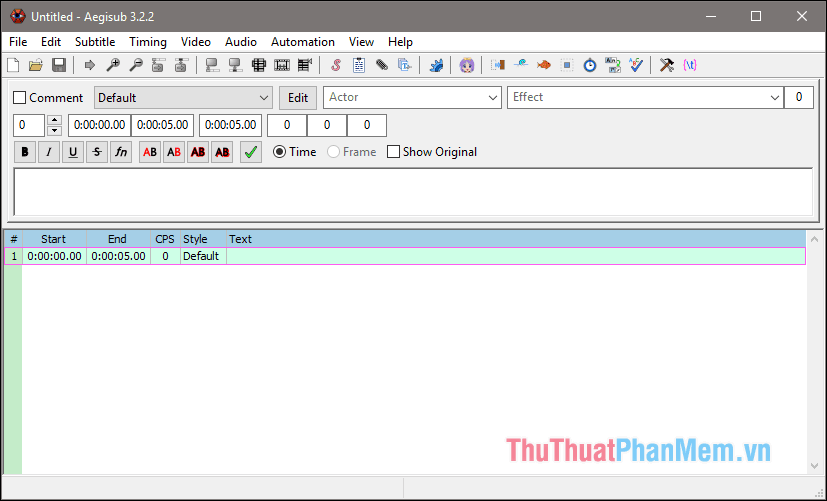The height and width of the screenshot is (501, 827).
Task: Toggle italic formatting
Action: tap(49, 152)
